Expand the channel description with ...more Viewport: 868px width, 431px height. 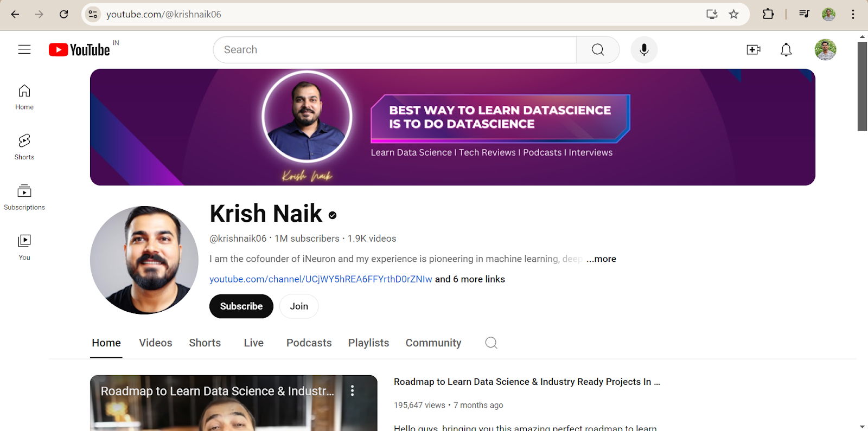click(601, 259)
